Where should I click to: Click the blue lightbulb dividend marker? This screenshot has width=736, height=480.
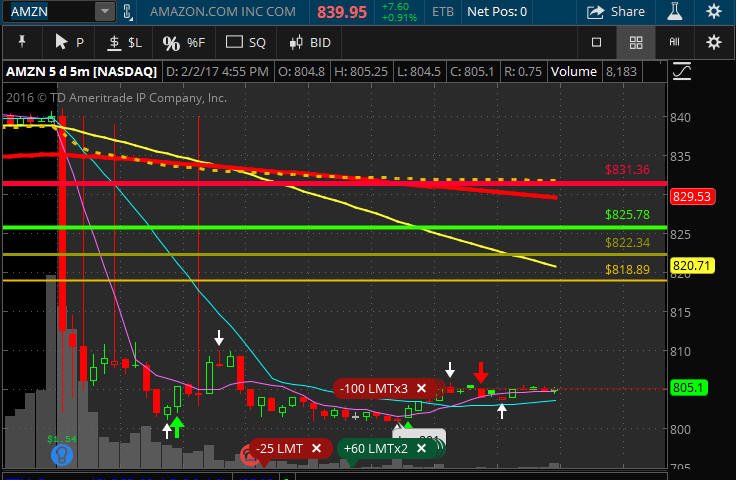coord(62,454)
